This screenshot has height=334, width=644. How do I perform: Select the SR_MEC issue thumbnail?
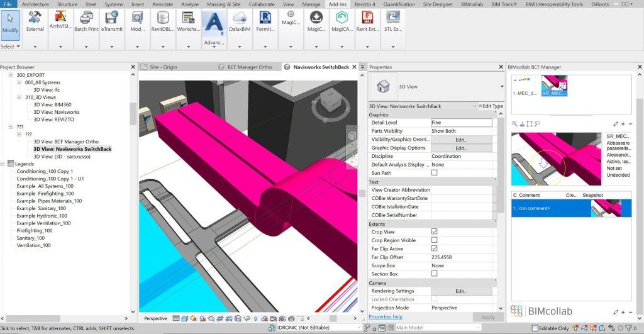point(554,86)
